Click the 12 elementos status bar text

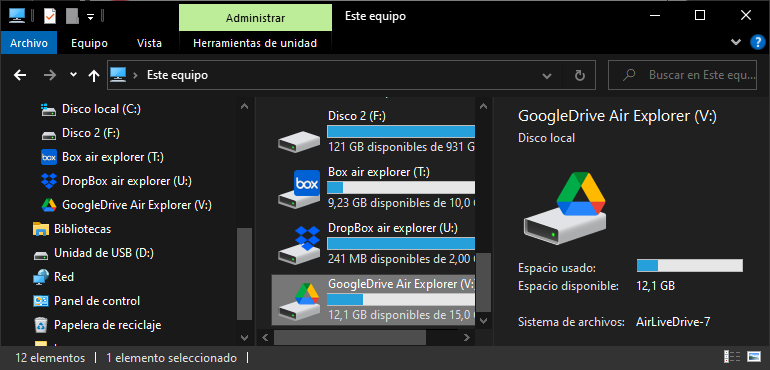click(50, 358)
